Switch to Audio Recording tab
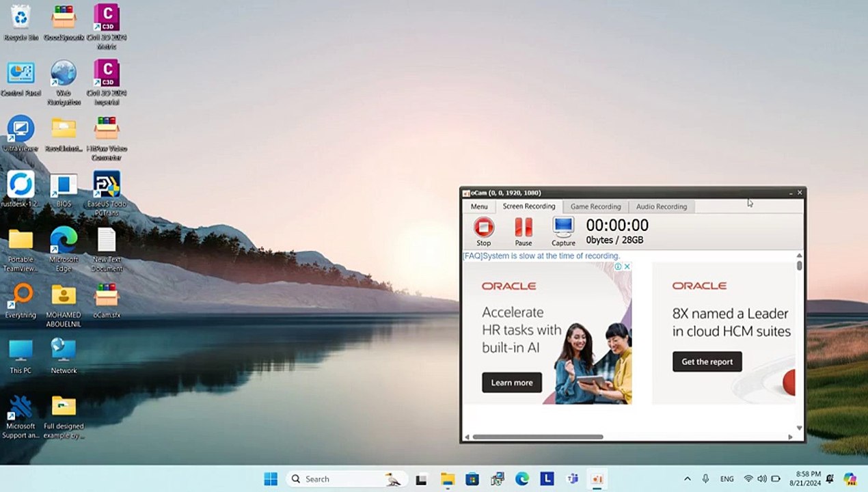The width and height of the screenshot is (868, 492). [x=662, y=206]
